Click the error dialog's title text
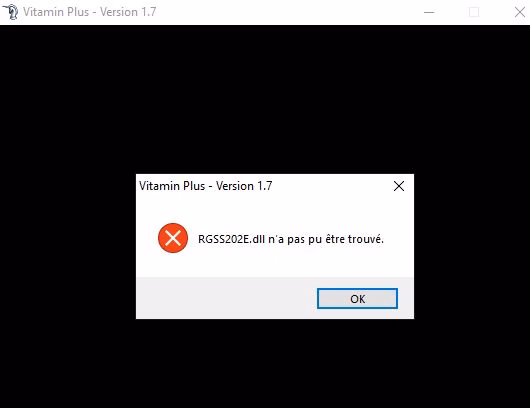 [206, 186]
